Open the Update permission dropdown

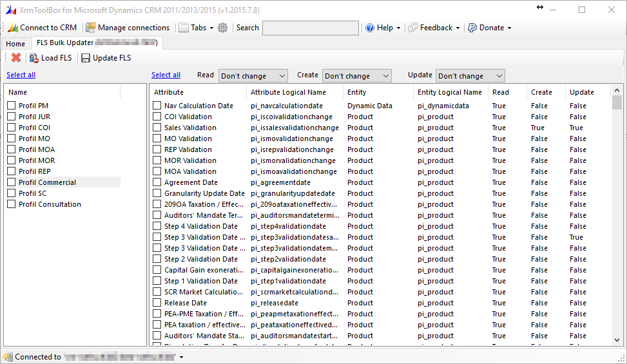click(470, 76)
